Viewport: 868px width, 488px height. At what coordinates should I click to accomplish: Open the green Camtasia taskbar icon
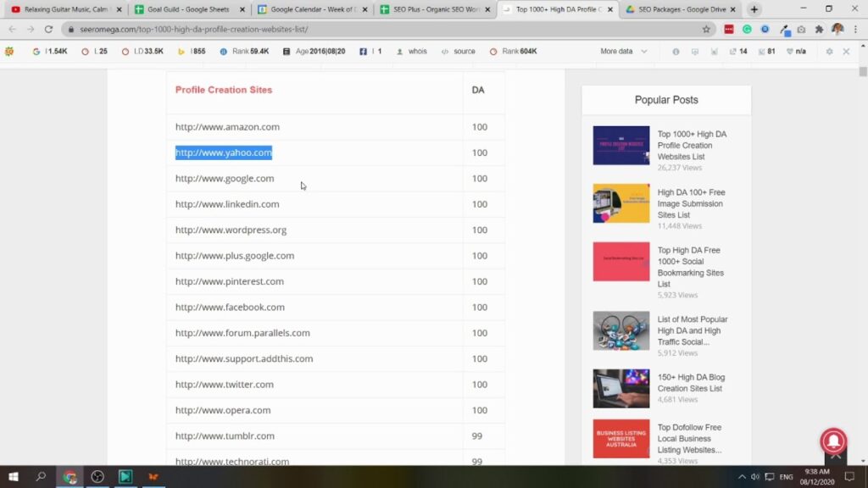tap(125, 476)
